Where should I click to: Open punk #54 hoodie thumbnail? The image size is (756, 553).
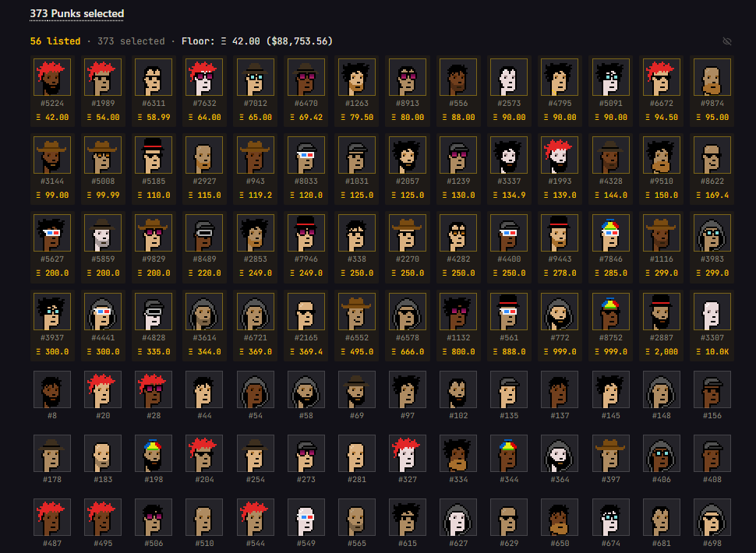pos(255,389)
